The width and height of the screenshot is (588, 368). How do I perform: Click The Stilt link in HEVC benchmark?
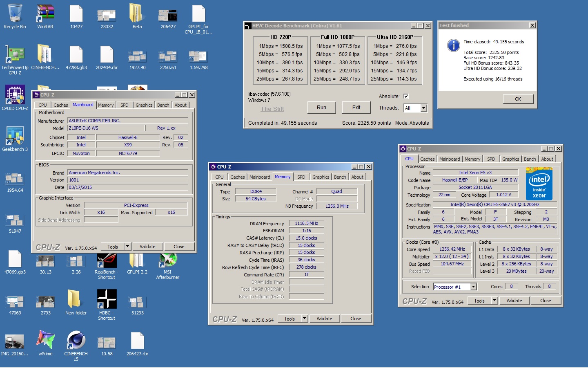point(272,109)
